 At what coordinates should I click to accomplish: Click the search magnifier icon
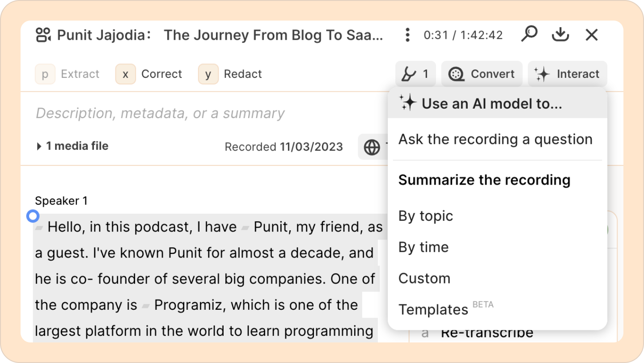point(529,34)
